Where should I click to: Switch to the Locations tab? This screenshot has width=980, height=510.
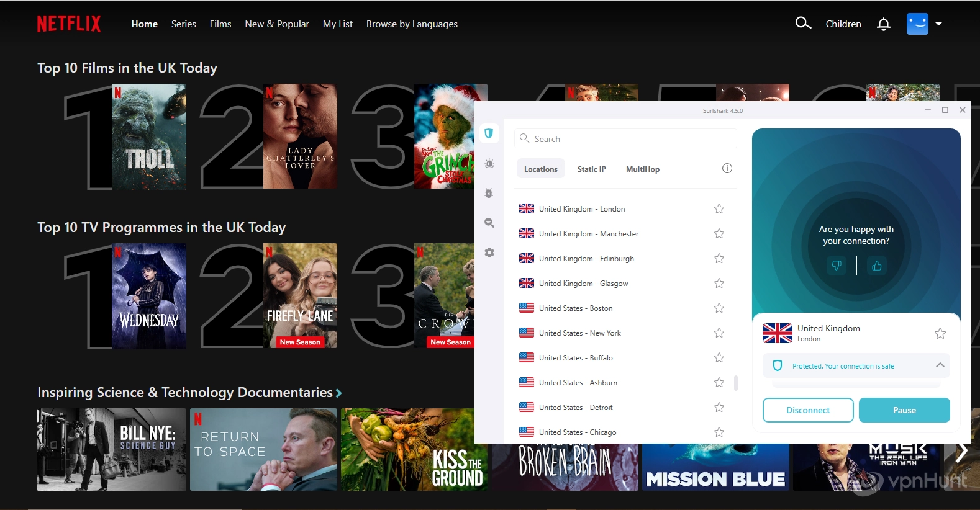pos(541,169)
